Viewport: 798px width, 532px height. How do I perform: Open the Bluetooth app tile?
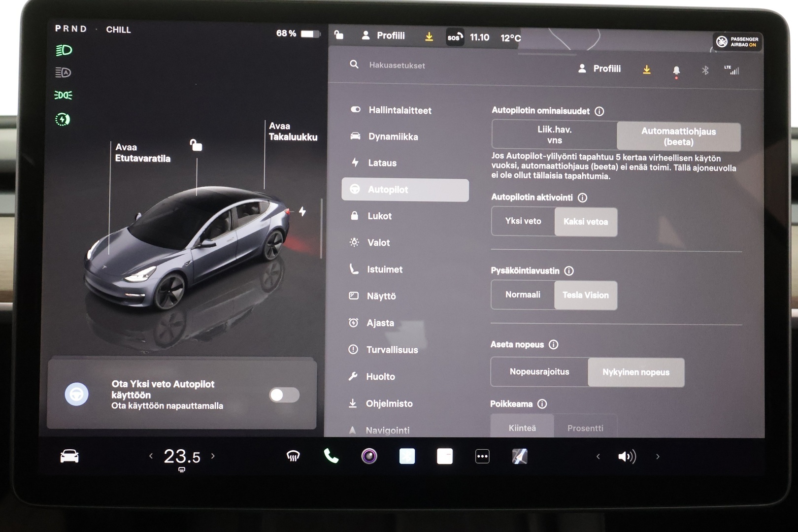click(407, 456)
